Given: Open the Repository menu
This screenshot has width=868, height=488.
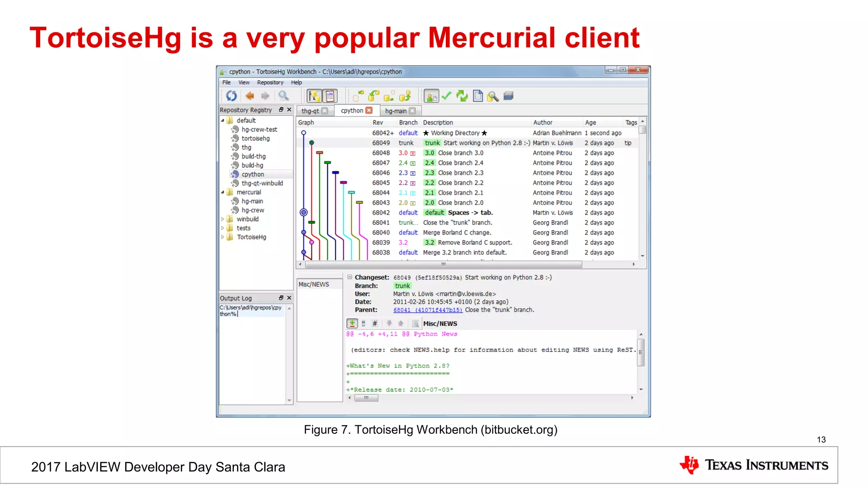Looking at the screenshot, I should pos(270,82).
